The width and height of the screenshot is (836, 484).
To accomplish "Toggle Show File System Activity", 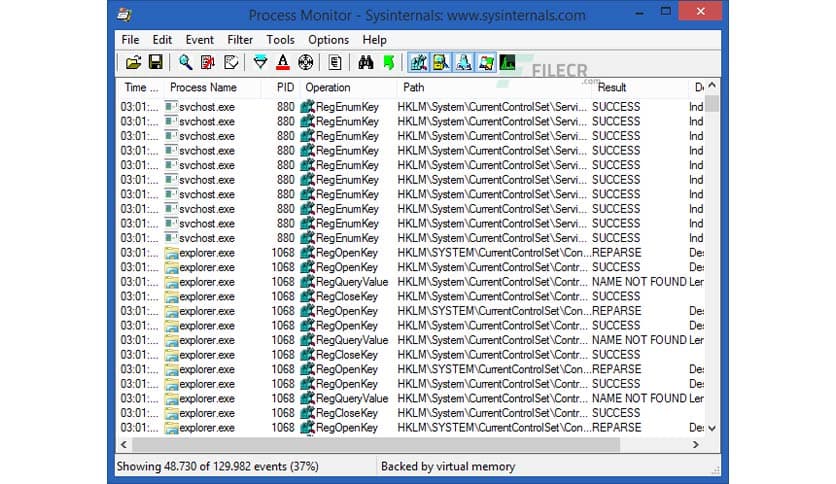I will click(441, 62).
